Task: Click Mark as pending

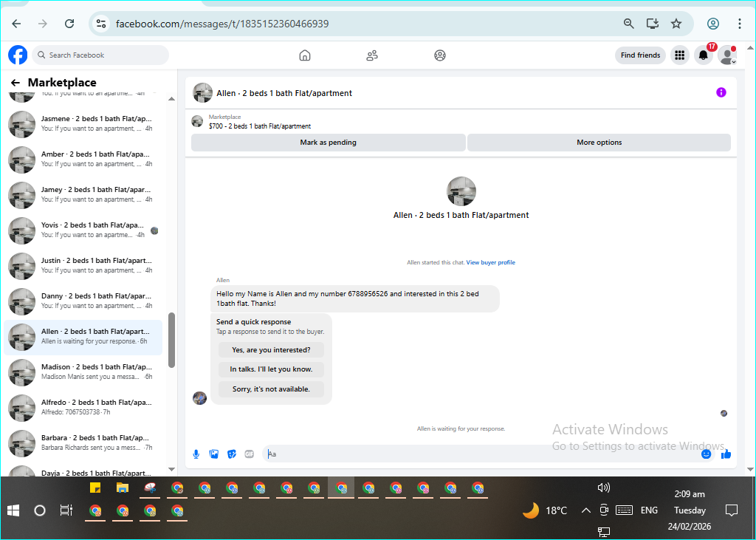Action: (x=329, y=143)
